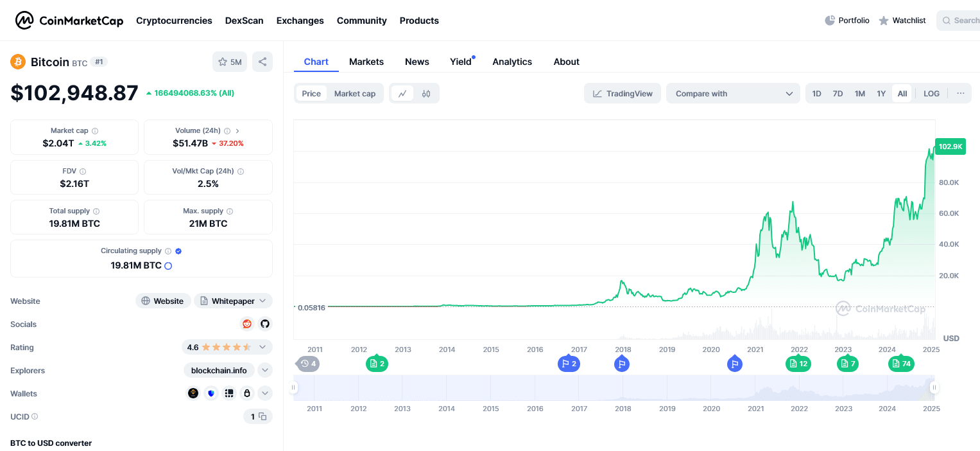Click Total supply info icon
980x451 pixels.
coord(96,211)
